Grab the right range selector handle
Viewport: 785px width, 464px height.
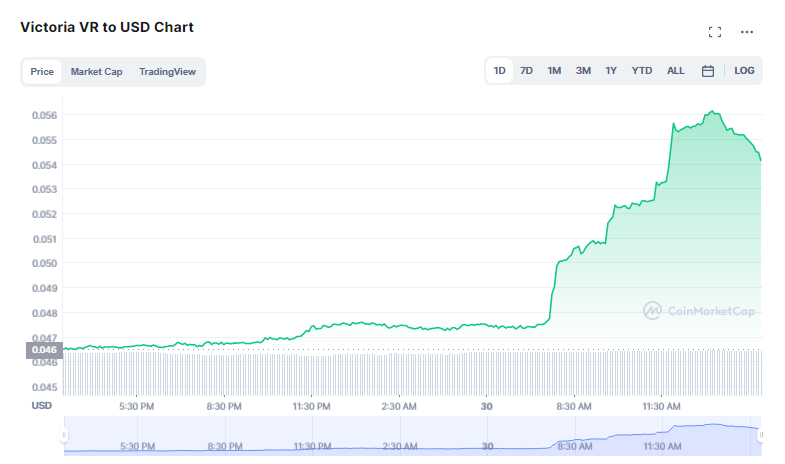760,435
